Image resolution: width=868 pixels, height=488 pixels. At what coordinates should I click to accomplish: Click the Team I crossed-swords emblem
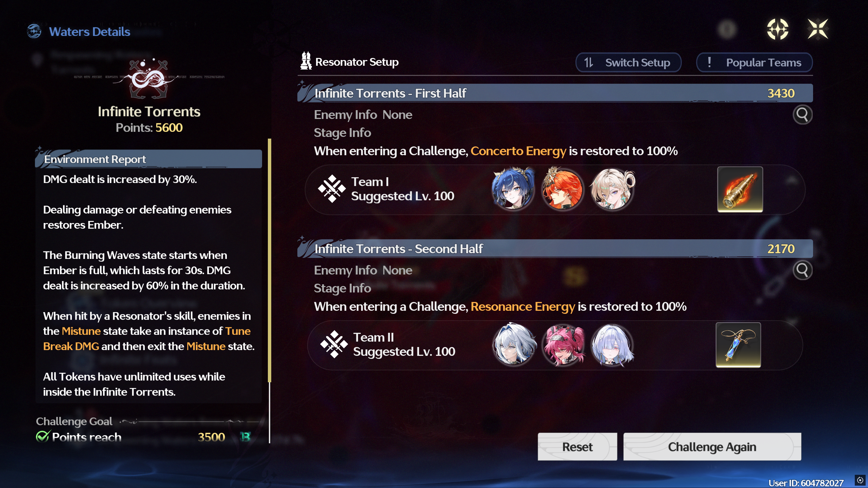[332, 189]
